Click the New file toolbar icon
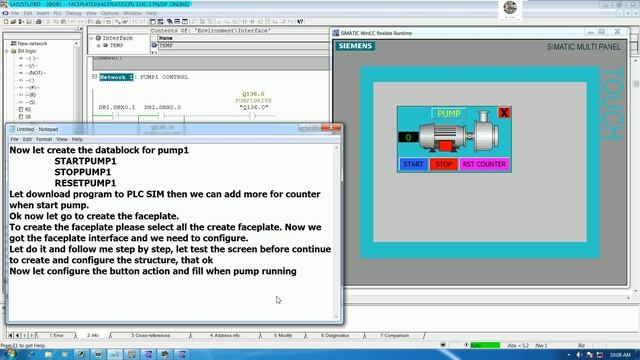Image resolution: width=640 pixels, height=360 pixels. click(x=6, y=22)
